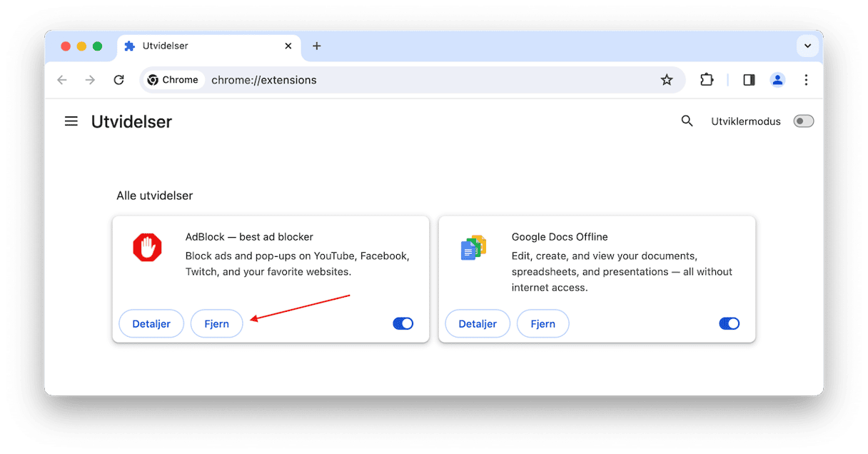Click the AdBlock description text

click(297, 263)
